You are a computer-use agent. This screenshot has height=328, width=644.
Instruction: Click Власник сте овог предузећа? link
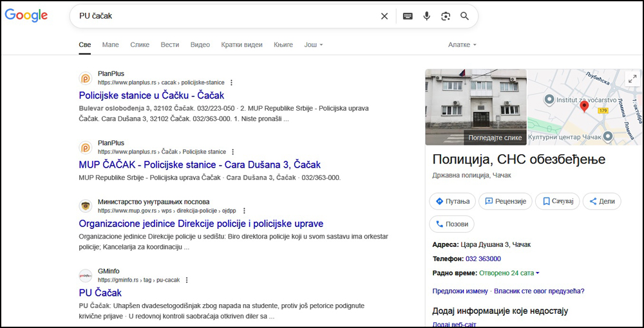(x=539, y=291)
